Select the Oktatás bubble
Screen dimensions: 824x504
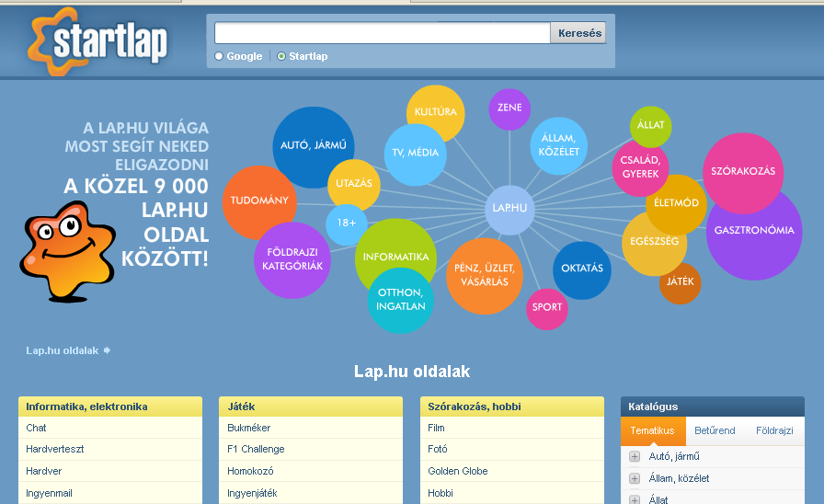[x=582, y=270]
